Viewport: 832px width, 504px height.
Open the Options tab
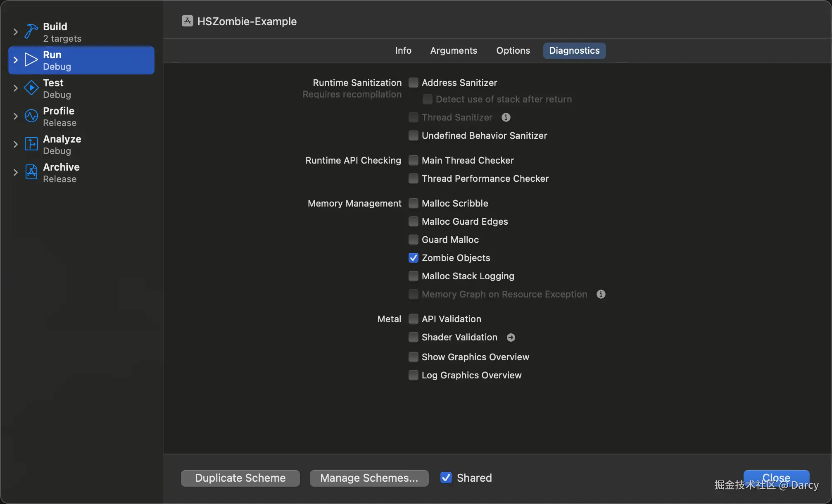pos(513,50)
